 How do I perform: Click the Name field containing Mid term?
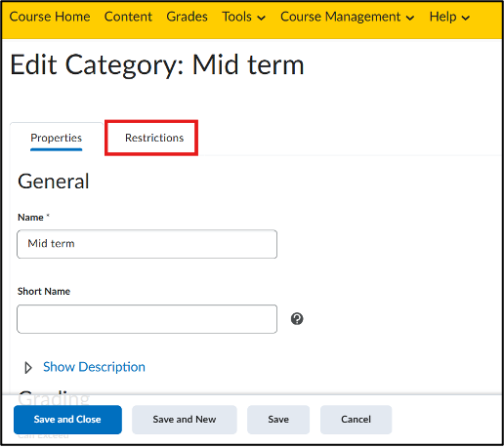click(x=147, y=244)
